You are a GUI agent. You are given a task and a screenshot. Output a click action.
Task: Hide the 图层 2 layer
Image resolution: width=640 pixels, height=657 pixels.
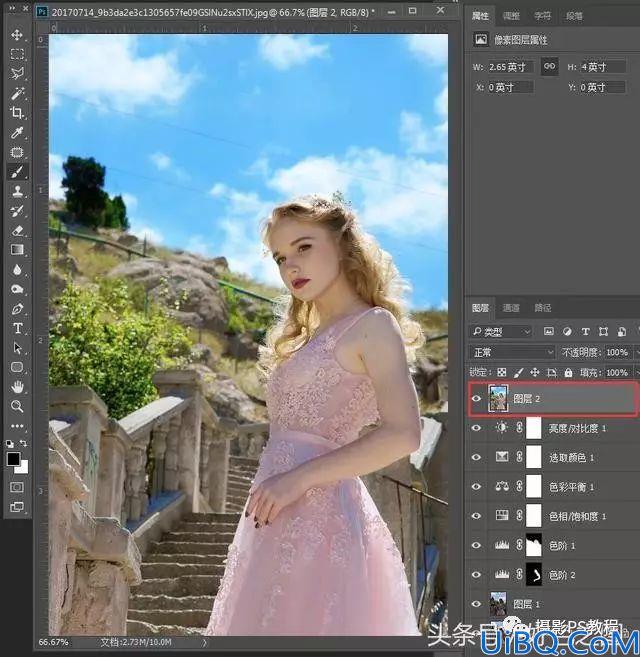[x=477, y=398]
